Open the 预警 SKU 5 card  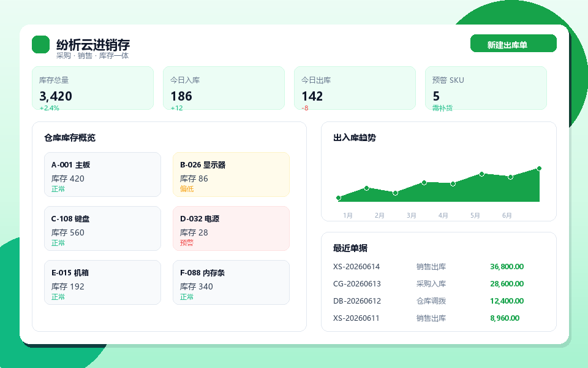(x=486, y=88)
